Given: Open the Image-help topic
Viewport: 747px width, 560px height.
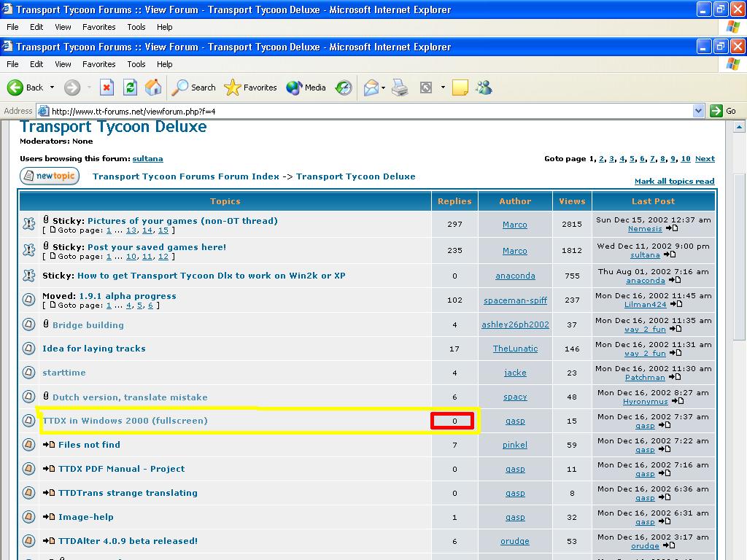Looking at the screenshot, I should point(86,517).
